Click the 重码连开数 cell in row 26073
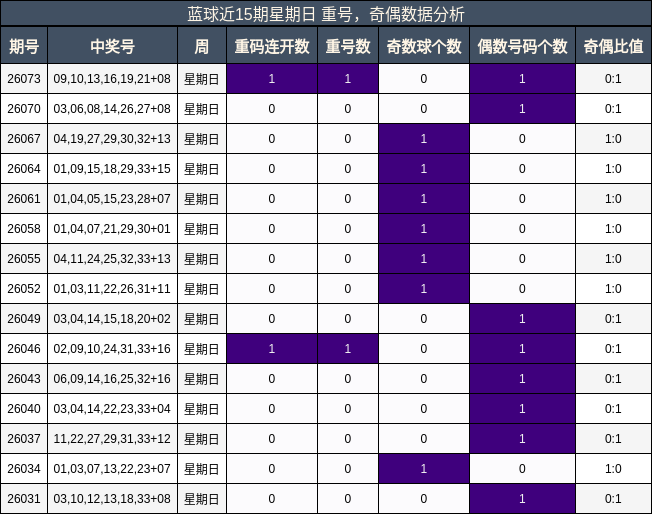Image resolution: width=652 pixels, height=514 pixels. click(x=272, y=79)
